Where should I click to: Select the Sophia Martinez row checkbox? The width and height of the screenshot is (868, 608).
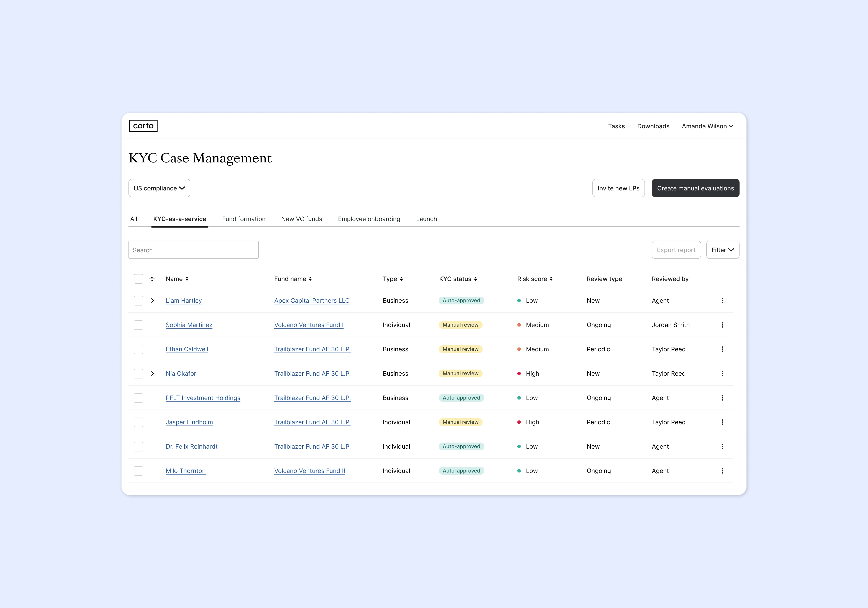138,325
